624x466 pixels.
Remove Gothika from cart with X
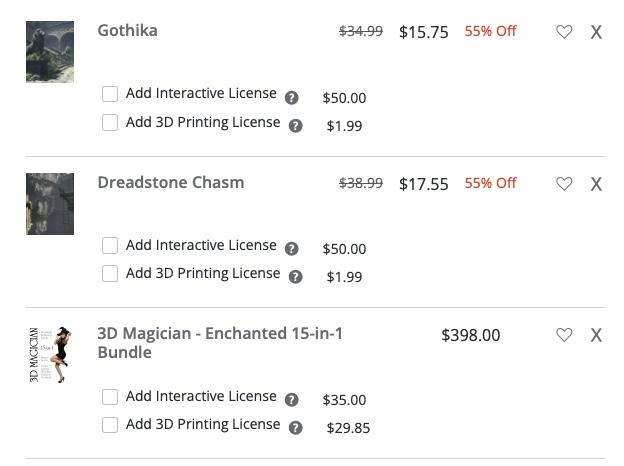[596, 32]
